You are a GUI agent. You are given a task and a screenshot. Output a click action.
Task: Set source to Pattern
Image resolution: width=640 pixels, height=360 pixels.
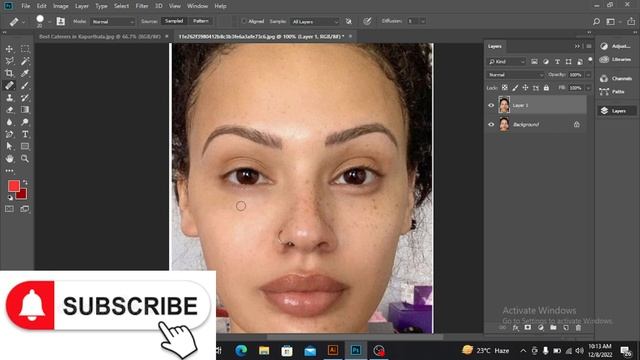[200, 21]
